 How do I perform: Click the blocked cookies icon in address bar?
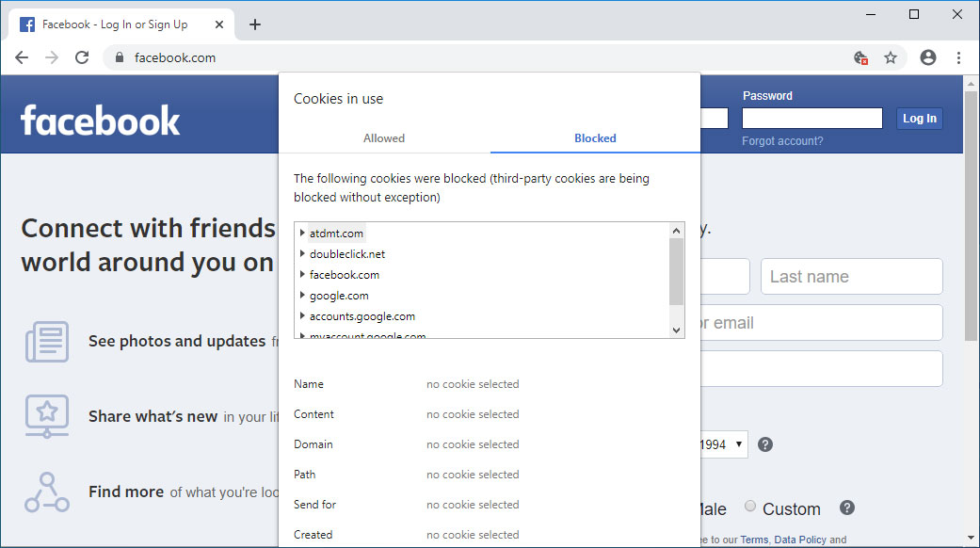(x=860, y=57)
